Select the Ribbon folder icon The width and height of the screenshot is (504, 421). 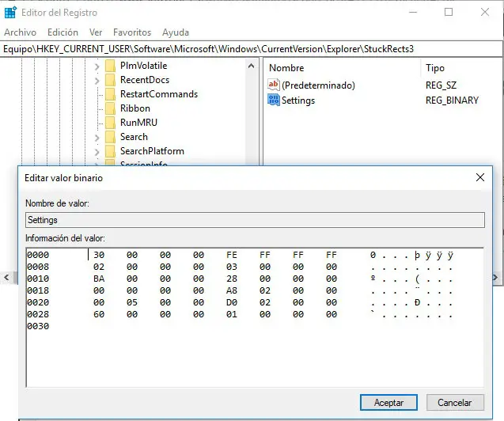[x=110, y=108]
